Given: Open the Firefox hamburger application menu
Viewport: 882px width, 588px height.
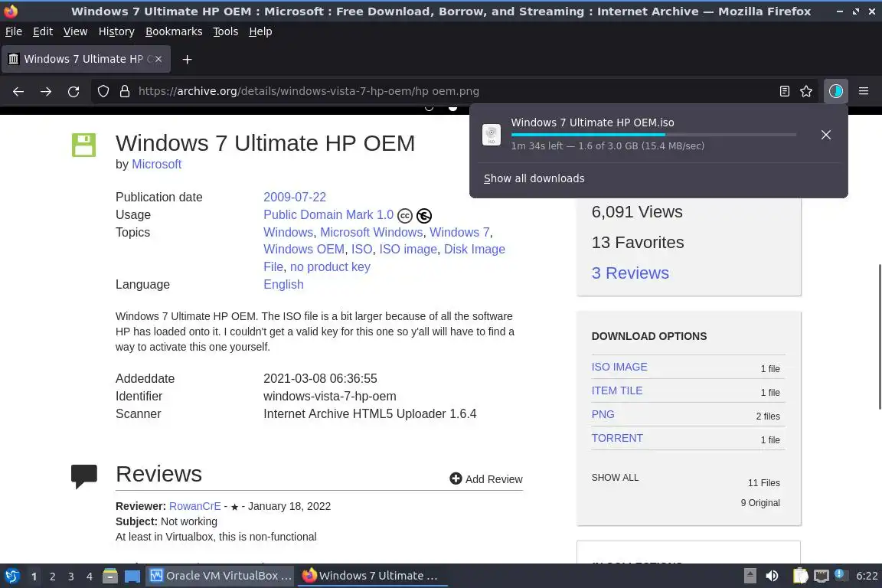Looking at the screenshot, I should pos(864,91).
